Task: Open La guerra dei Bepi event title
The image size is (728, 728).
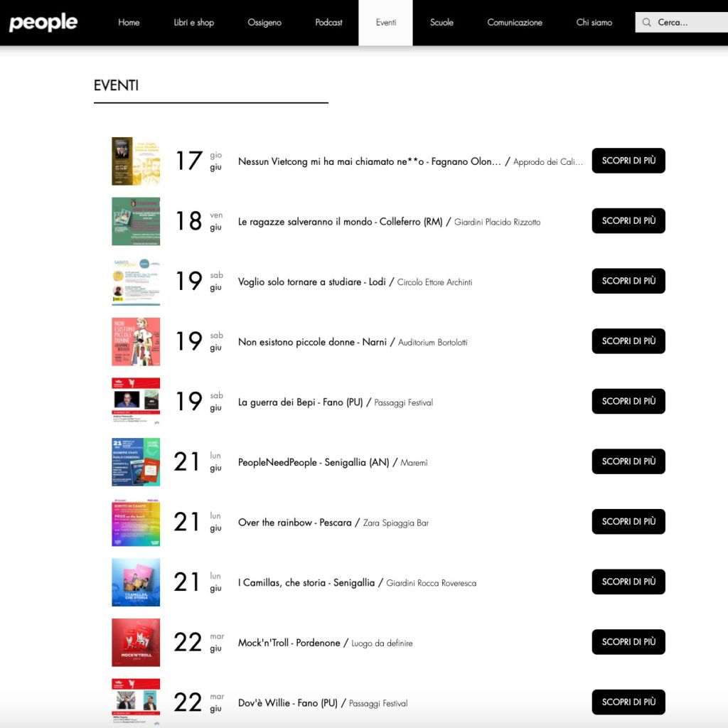Action: coord(301,402)
